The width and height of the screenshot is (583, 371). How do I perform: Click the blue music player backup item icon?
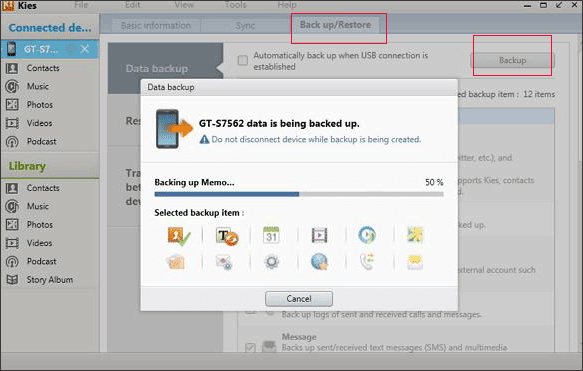[367, 235]
